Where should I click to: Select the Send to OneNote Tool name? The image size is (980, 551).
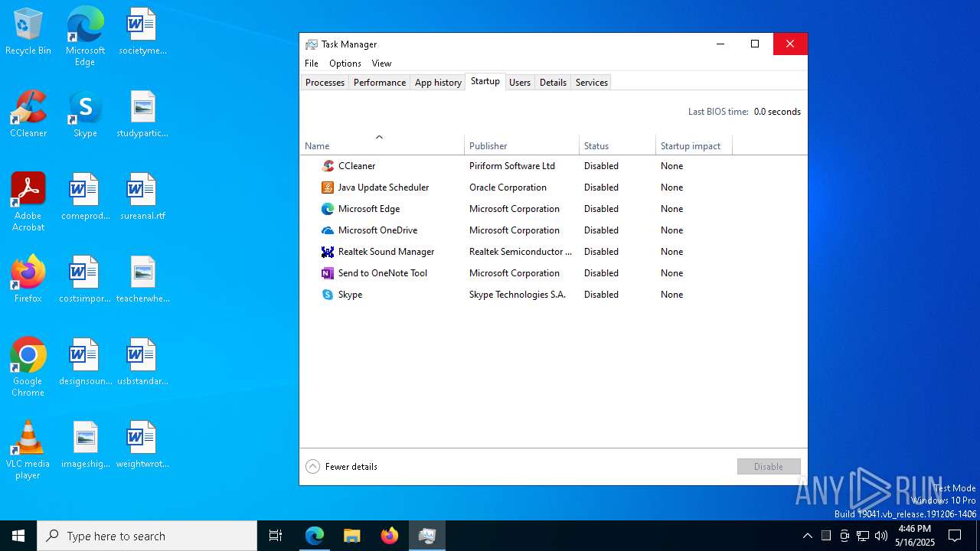[383, 273]
